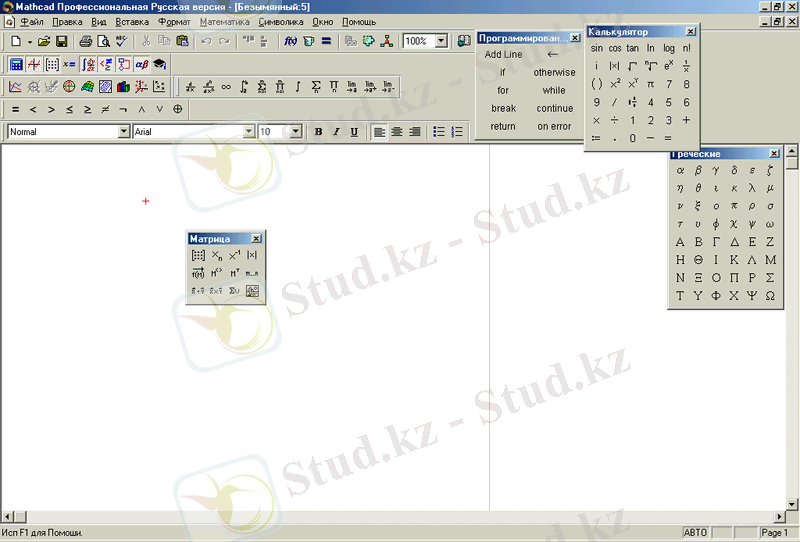This screenshot has height=542, width=800.
Task: Toggle italic text formatting
Action: click(x=336, y=132)
